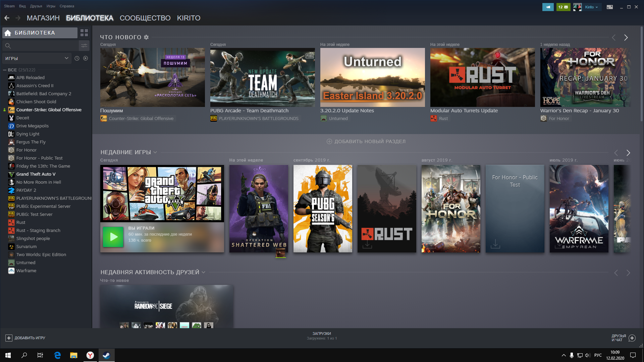Open Yandex Browser from taskbar
The image size is (644, 362).
(x=90, y=355)
